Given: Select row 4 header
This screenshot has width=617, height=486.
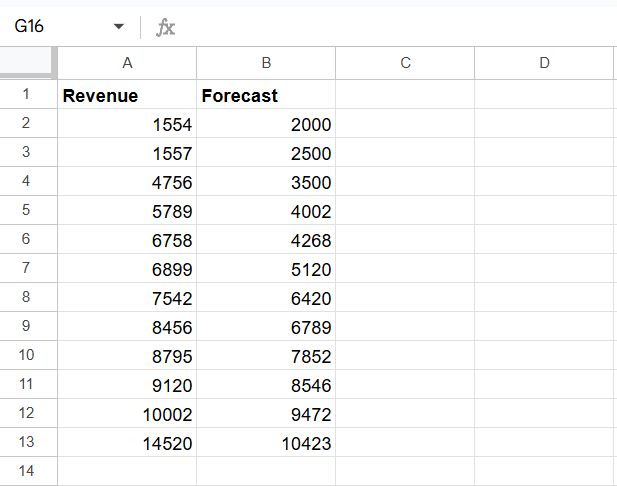Looking at the screenshot, I should tap(26, 181).
